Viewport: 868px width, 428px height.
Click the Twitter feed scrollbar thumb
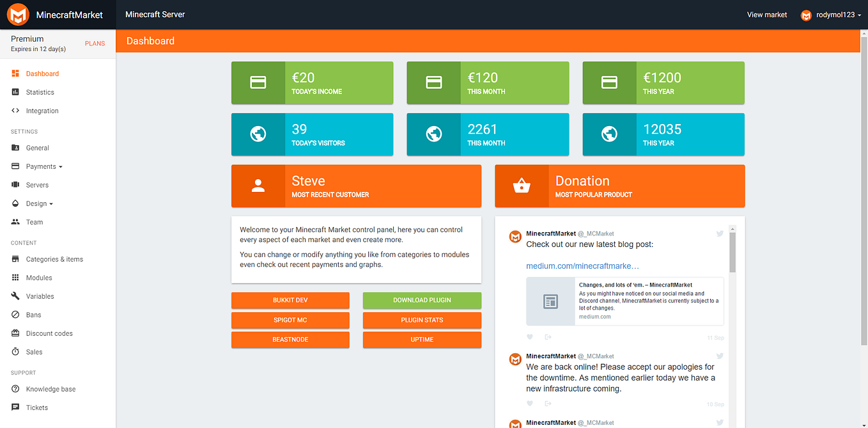[732, 252]
